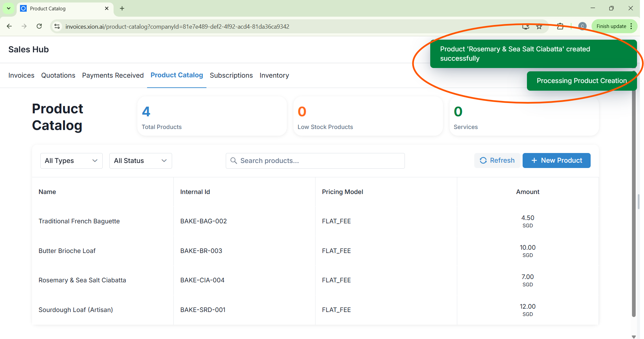Select the Butter Brioche Loaf row

[x=67, y=251]
